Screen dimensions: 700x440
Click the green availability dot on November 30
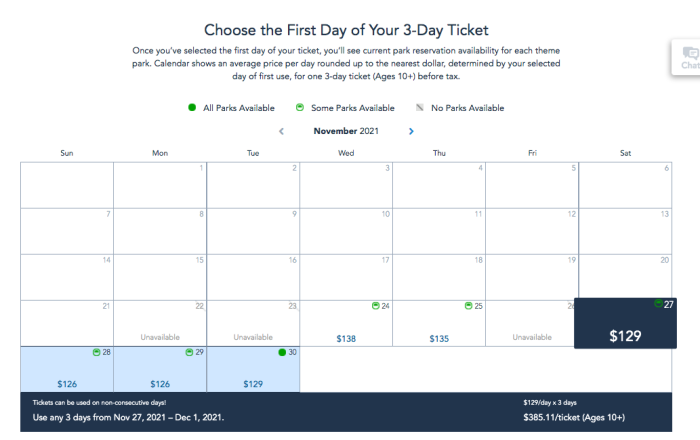282,352
